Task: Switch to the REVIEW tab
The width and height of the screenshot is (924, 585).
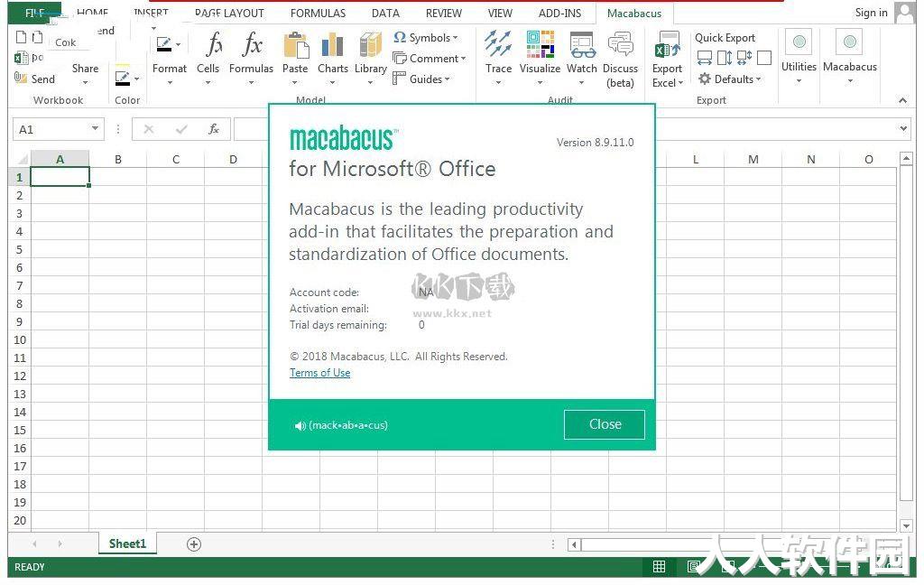Action: click(444, 13)
